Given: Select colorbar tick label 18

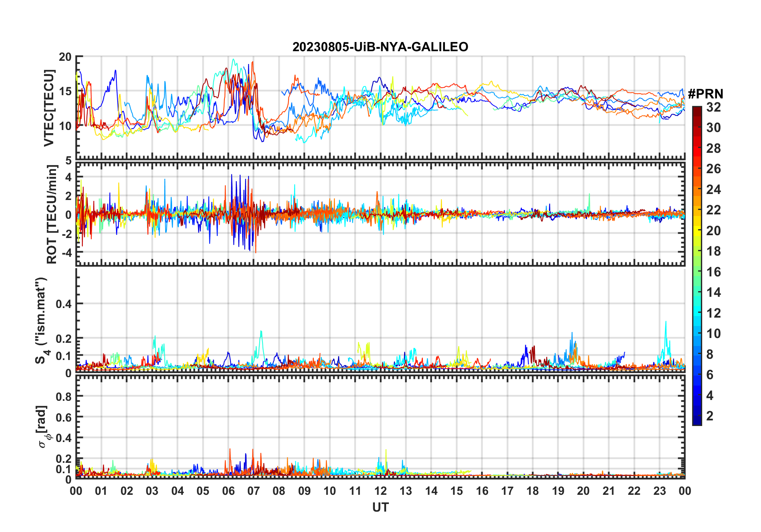Looking at the screenshot, I should (x=713, y=251).
